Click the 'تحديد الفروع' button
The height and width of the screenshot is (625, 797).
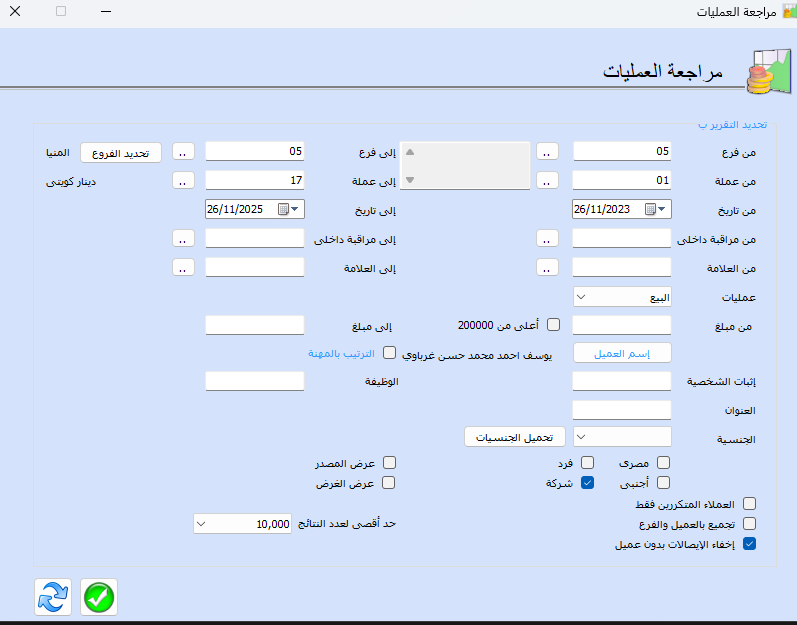click(121, 153)
